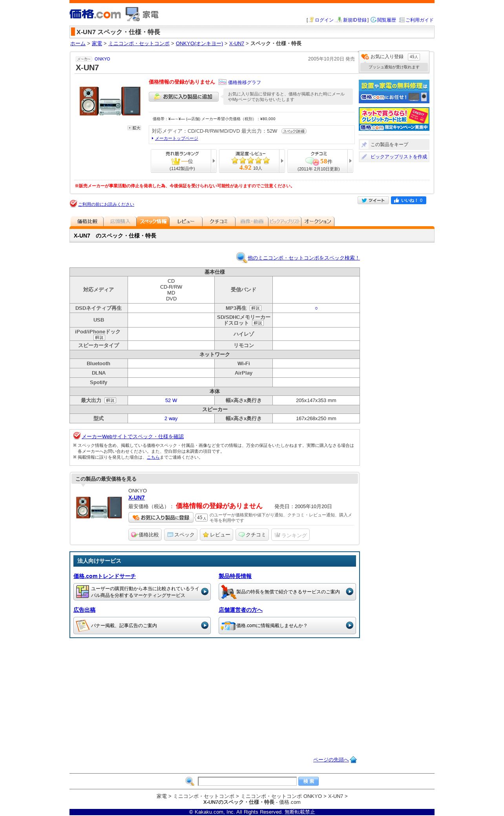Click 解説 icon under iPod/iPhoneドック
504x816 pixels.
coord(99,338)
